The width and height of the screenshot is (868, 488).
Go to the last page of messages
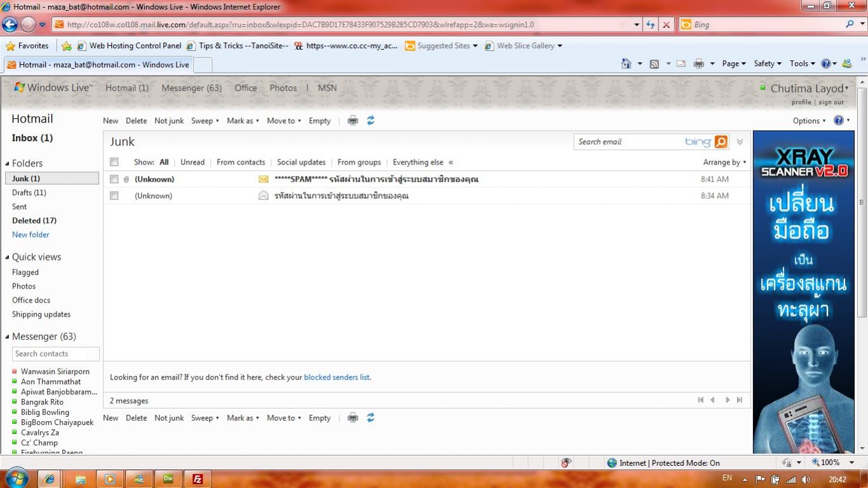[x=740, y=400]
